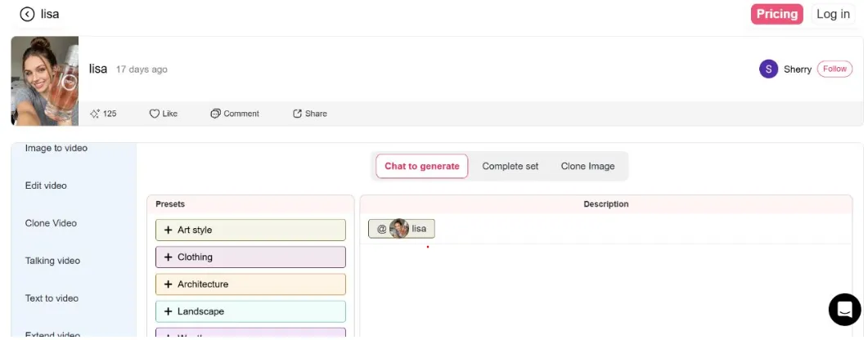Switch to the Complete set tab
This screenshot has width=868, height=340.
(510, 166)
